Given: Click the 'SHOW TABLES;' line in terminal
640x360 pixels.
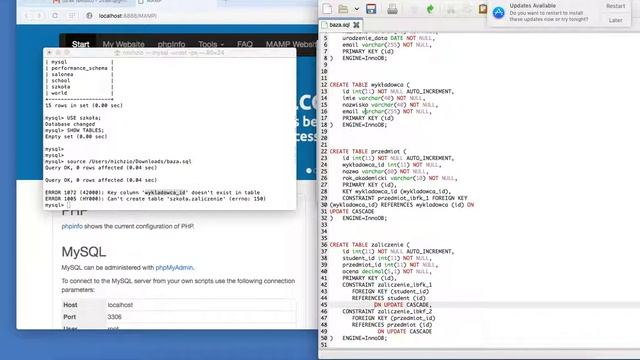Looking at the screenshot, I should pyautogui.click(x=74, y=130).
